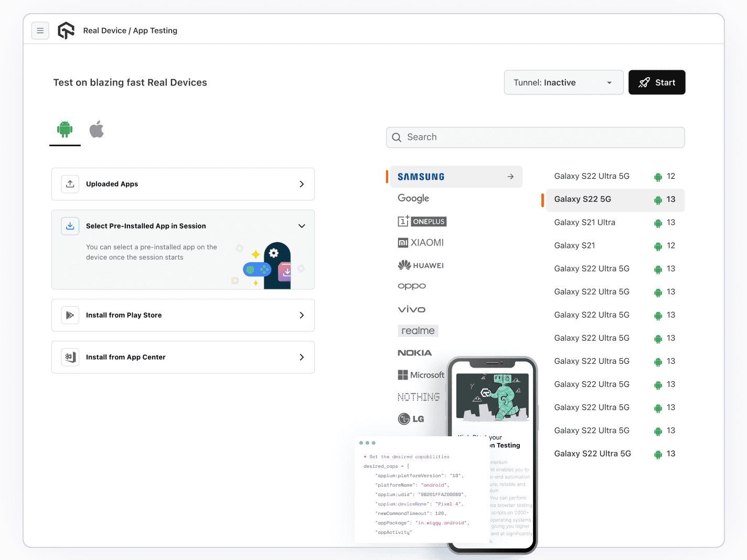Switch to the iOS Apple tab
The width and height of the screenshot is (747, 560).
(x=97, y=129)
